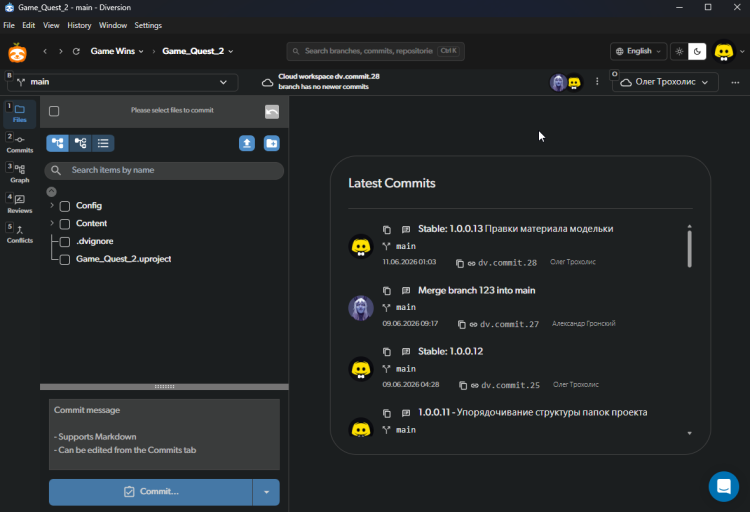Open the Settings menu
Image resolution: width=750 pixels, height=512 pixels.
tap(148, 25)
